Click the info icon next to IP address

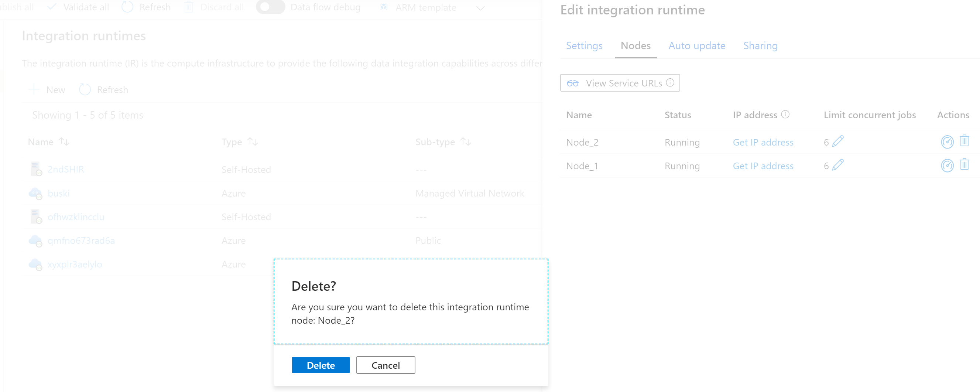(x=785, y=114)
